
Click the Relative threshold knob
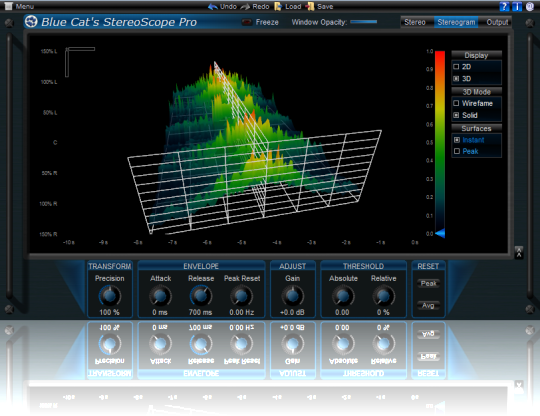coord(383,296)
